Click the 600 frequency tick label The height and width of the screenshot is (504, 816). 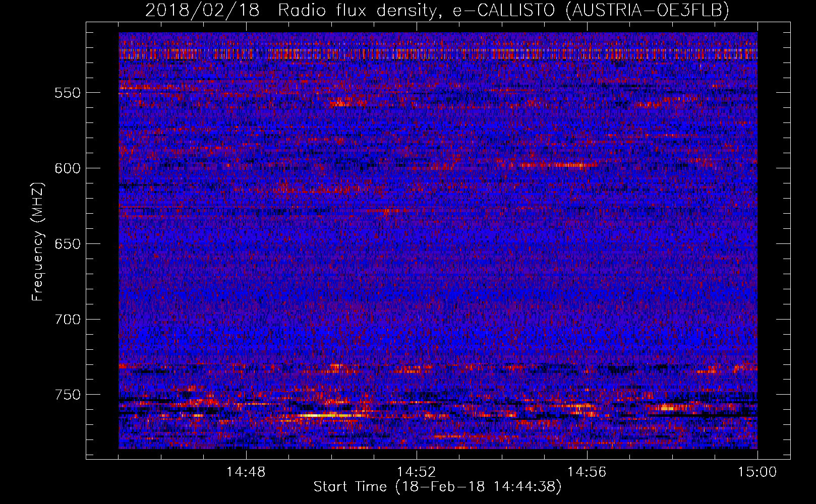coord(68,168)
